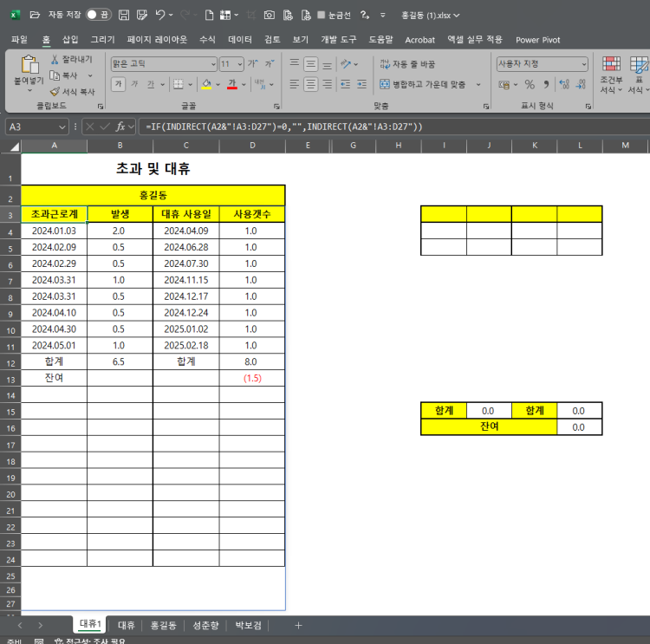Open the file name 홍길동 (1).xlsx dropdown
The height and width of the screenshot is (644, 650).
[430, 16]
